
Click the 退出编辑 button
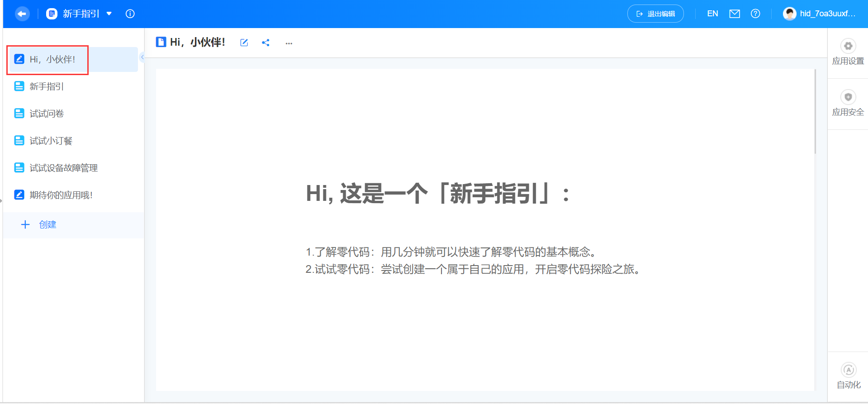pos(655,14)
